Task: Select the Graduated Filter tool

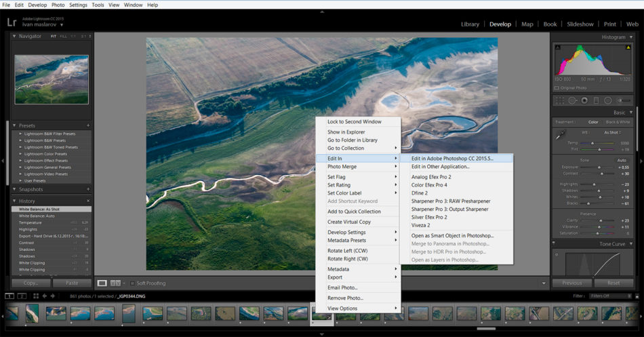Action: point(596,100)
